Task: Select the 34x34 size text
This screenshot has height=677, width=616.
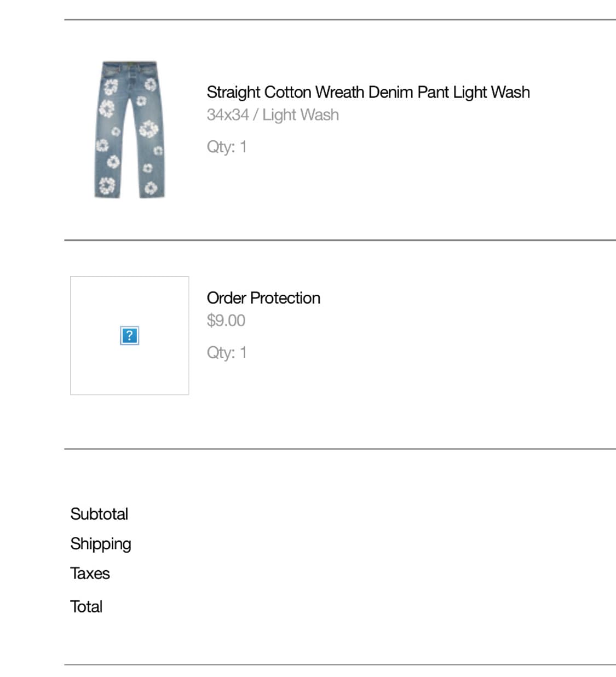Action: [227, 115]
